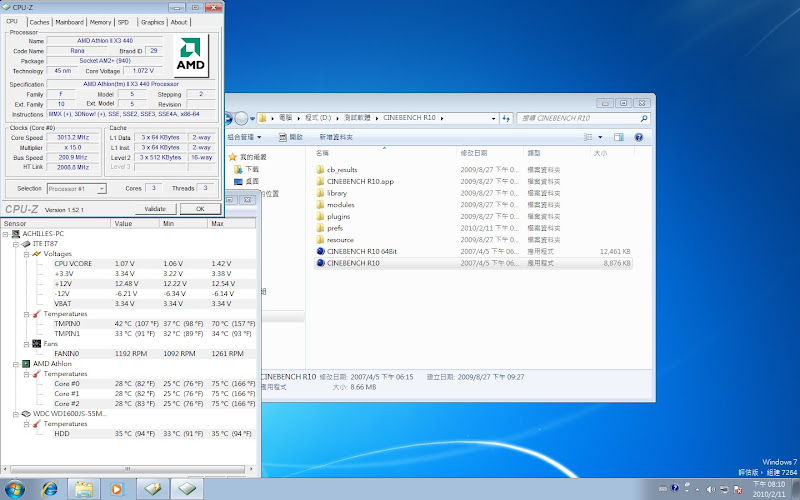Click the Explorer forward navigation button

(241, 118)
